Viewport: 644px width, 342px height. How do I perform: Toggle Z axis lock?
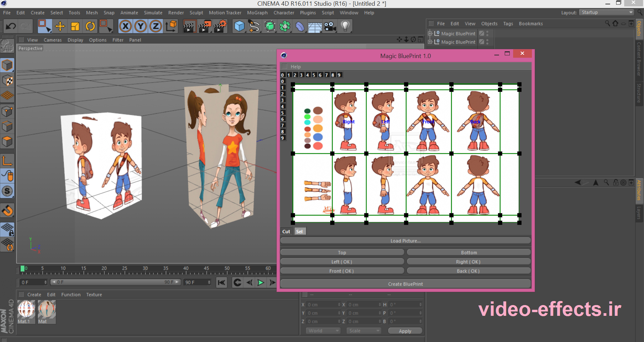pos(156,26)
